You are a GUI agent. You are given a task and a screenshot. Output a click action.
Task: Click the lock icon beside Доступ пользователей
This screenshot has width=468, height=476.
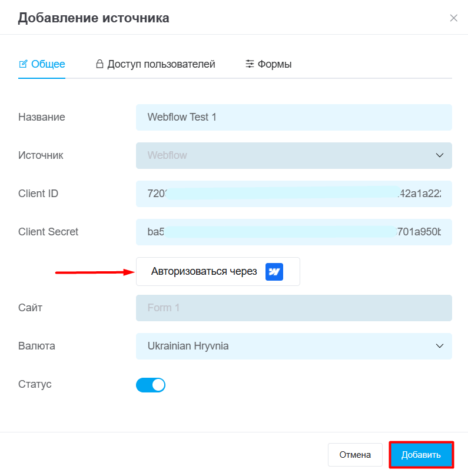coord(99,64)
